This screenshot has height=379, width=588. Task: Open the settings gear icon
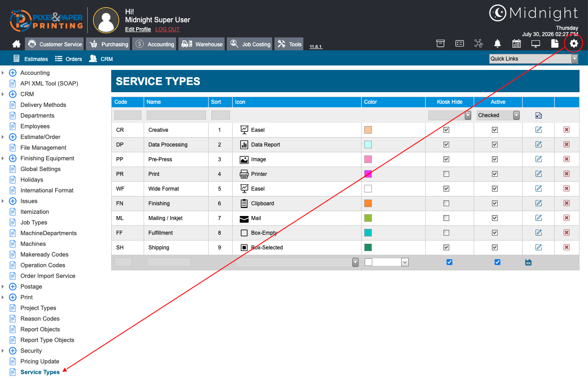coord(574,43)
